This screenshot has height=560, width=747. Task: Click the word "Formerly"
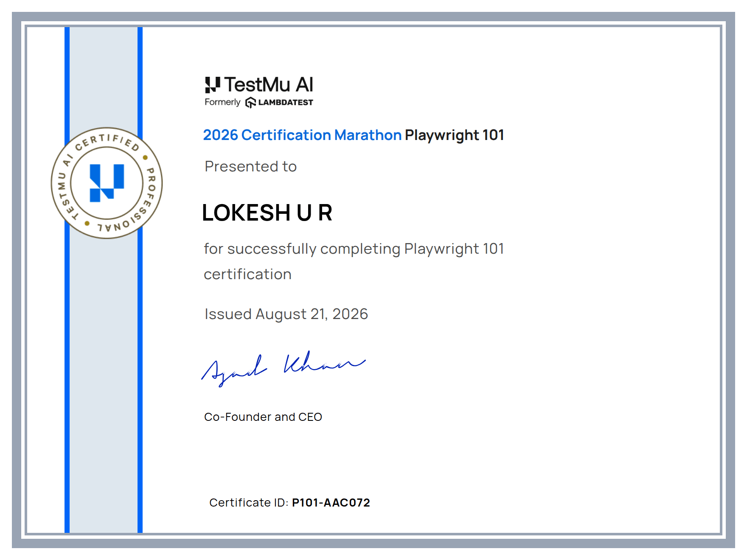point(222,102)
